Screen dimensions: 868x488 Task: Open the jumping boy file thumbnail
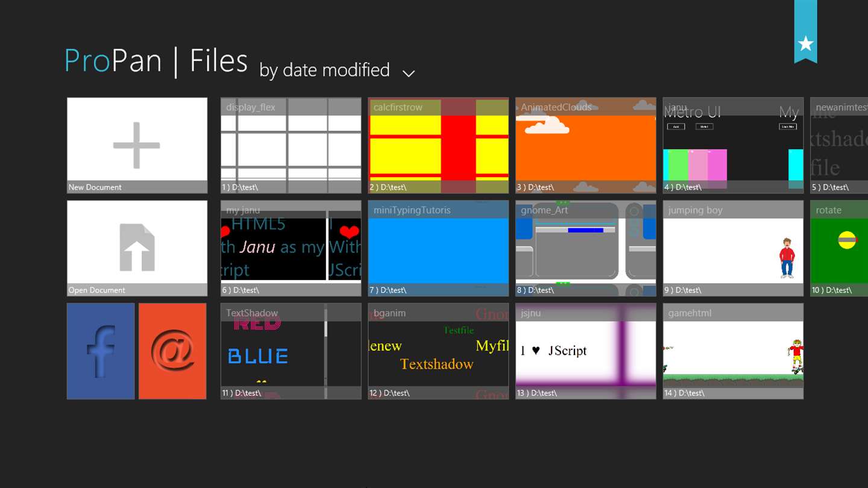pyautogui.click(x=733, y=248)
